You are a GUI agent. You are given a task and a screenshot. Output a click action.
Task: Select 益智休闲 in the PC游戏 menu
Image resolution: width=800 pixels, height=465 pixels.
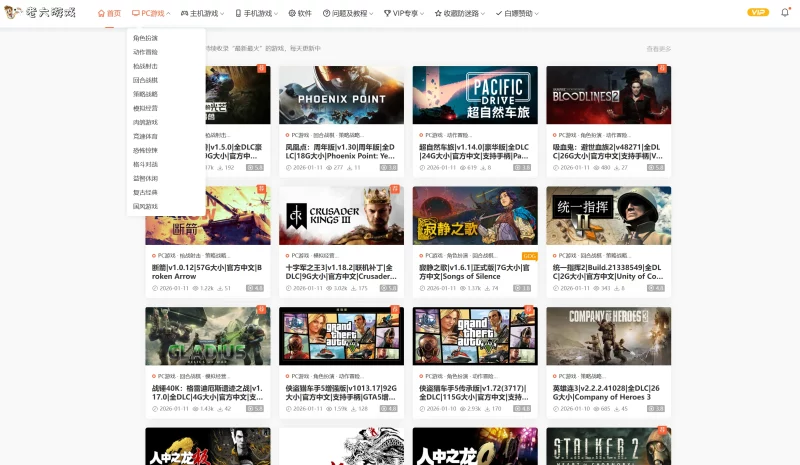pos(145,178)
